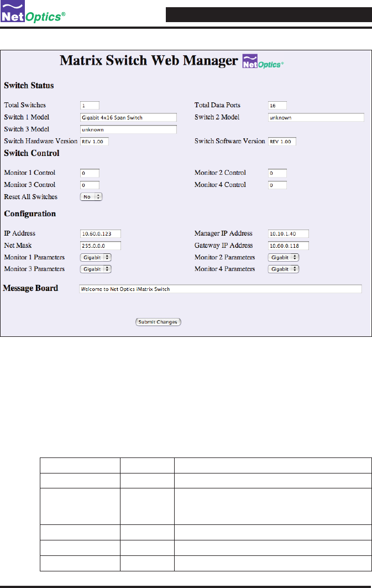Click the Net Mask field
The height and width of the screenshot is (588, 372).
pos(101,246)
